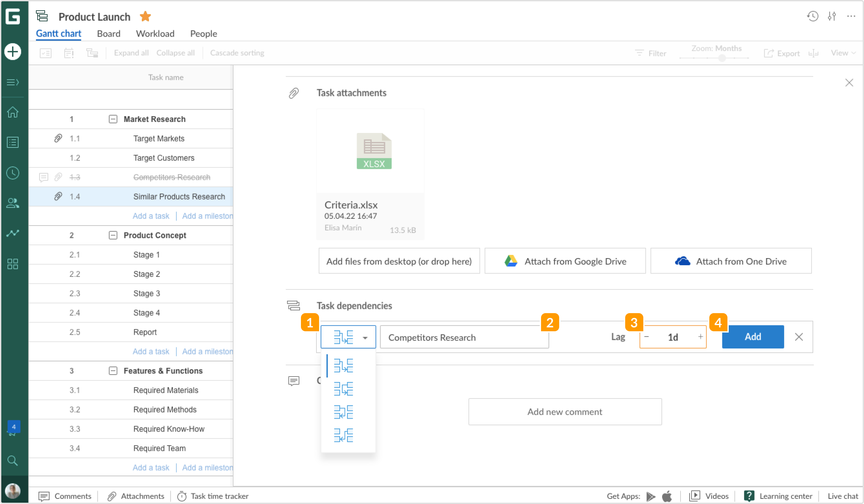The width and height of the screenshot is (864, 504).
Task: Open project history via the clock icon top-right
Action: pos(812,16)
